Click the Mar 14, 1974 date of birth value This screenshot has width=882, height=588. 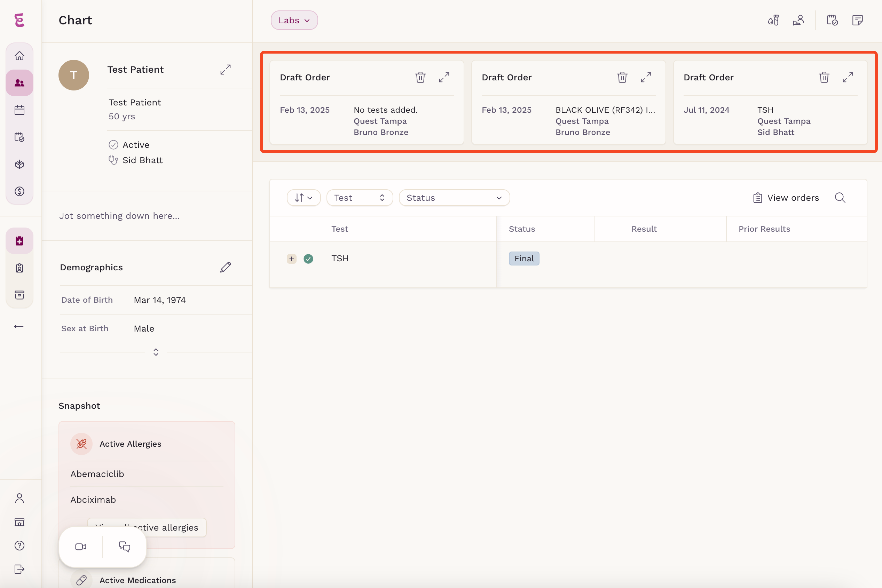click(160, 300)
